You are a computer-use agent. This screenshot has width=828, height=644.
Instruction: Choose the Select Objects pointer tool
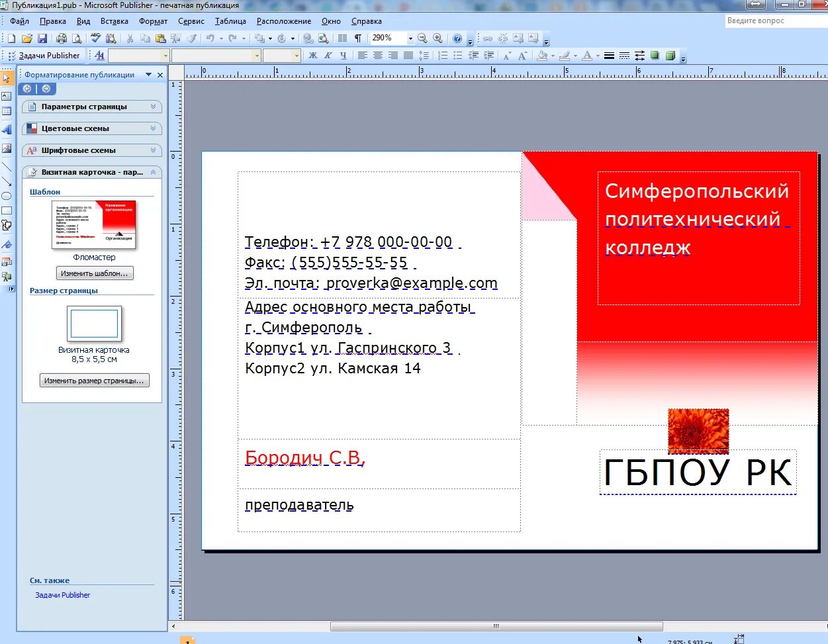(7, 78)
